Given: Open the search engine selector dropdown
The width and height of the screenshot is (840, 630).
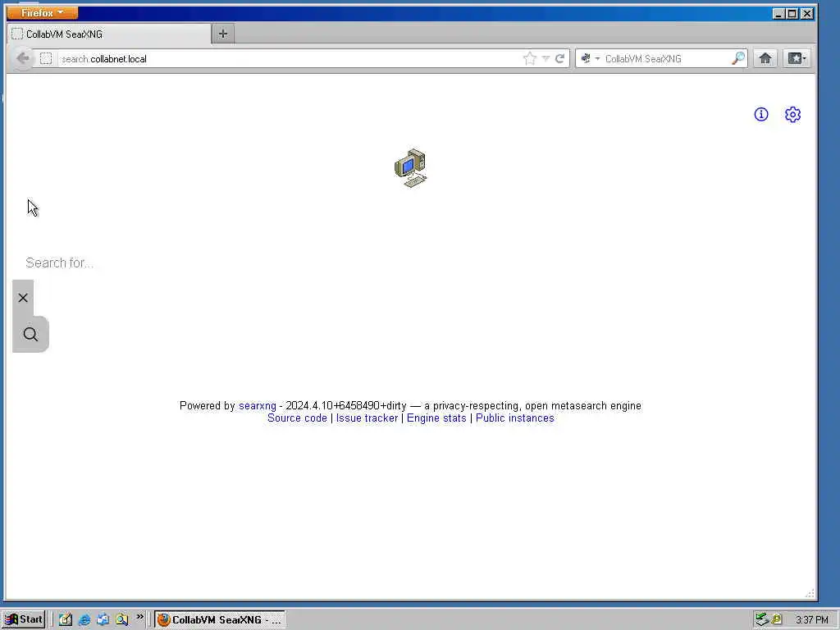Looking at the screenshot, I should coord(590,58).
